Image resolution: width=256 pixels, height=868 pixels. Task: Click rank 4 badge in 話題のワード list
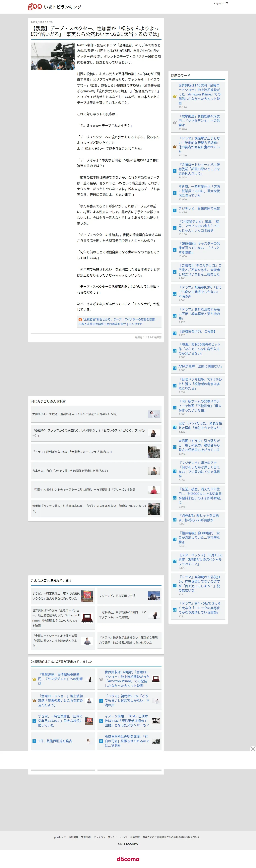point(175,171)
